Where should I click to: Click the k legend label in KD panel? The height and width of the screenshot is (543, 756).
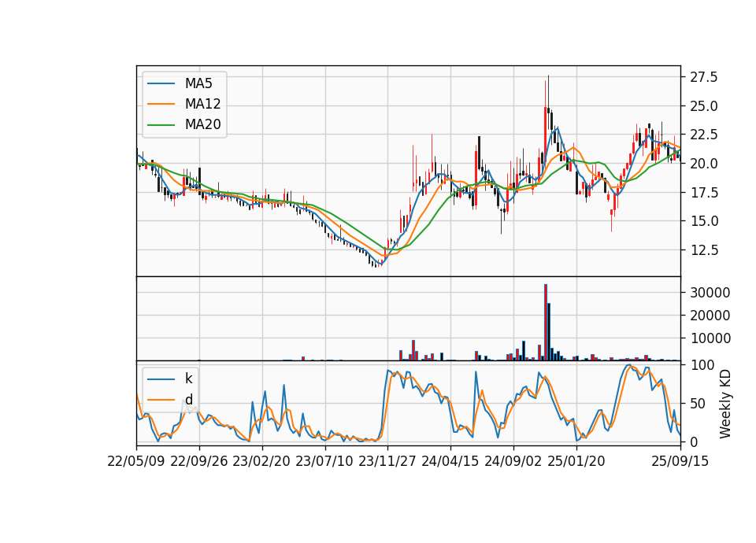188,379
